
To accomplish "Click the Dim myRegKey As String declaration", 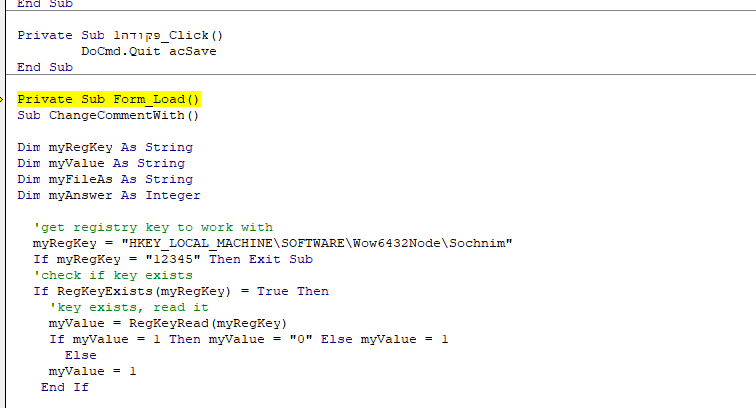I will (x=105, y=147).
